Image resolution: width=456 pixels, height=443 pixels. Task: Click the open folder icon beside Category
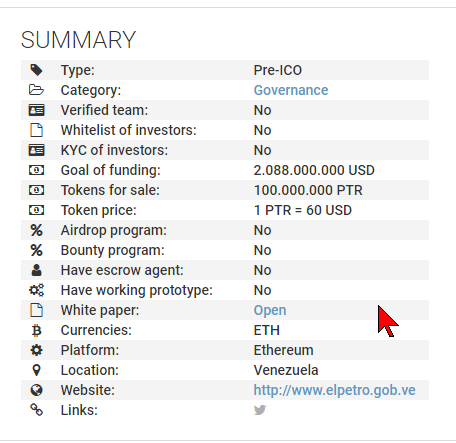pos(36,90)
